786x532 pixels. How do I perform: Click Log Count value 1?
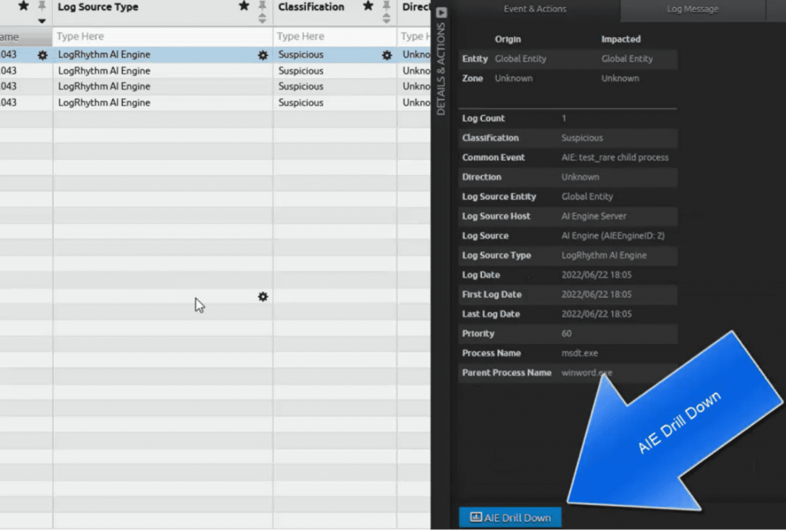(564, 118)
